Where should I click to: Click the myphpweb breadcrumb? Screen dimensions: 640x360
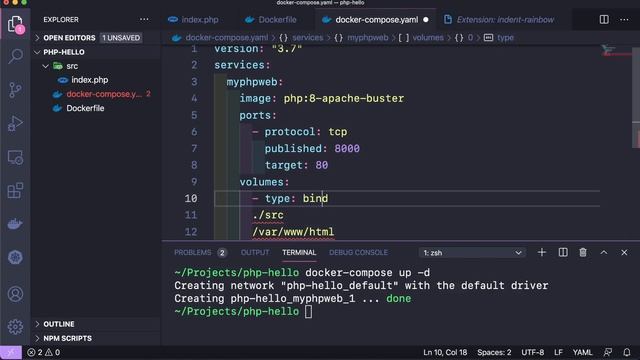point(368,38)
